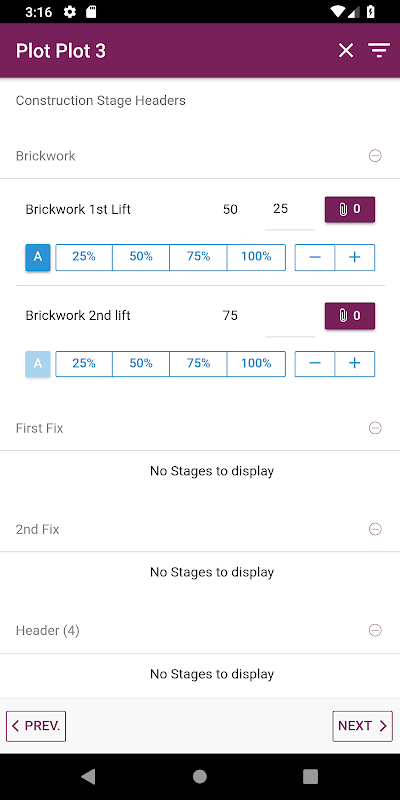Tap plus stepper for Brickwork 2nd lift
The height and width of the screenshot is (800, 400).
point(355,364)
